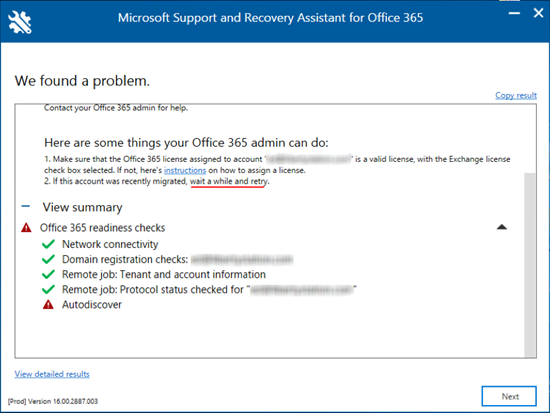Click the red warning icon beside Office 365 readiness checks
The height and width of the screenshot is (413, 550).
coord(26,228)
